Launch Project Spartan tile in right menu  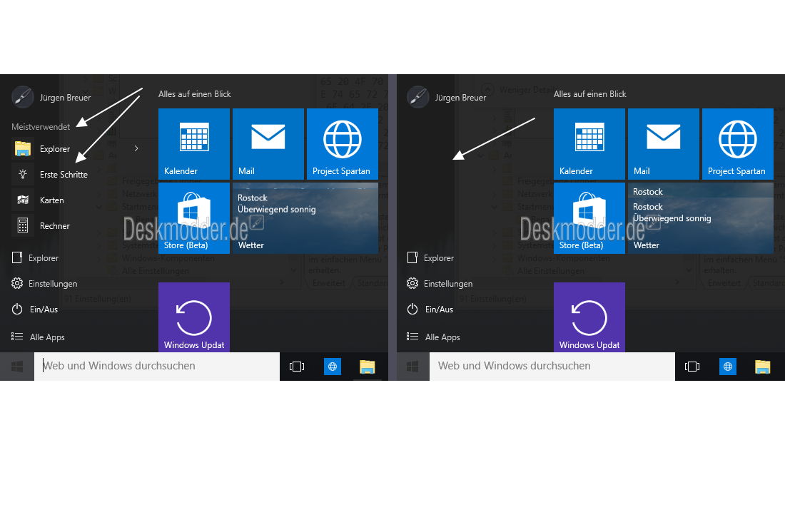click(737, 143)
